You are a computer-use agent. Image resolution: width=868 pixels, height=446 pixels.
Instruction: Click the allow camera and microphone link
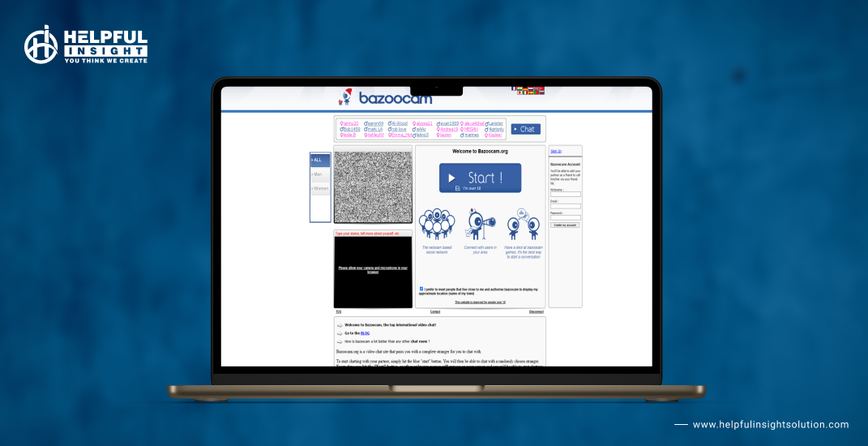(x=373, y=270)
